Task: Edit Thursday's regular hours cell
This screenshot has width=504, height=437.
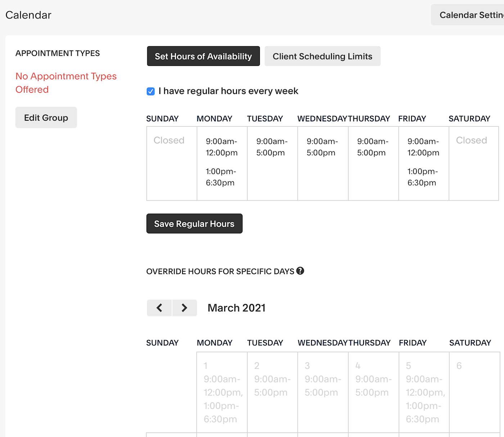Action: pos(373,164)
